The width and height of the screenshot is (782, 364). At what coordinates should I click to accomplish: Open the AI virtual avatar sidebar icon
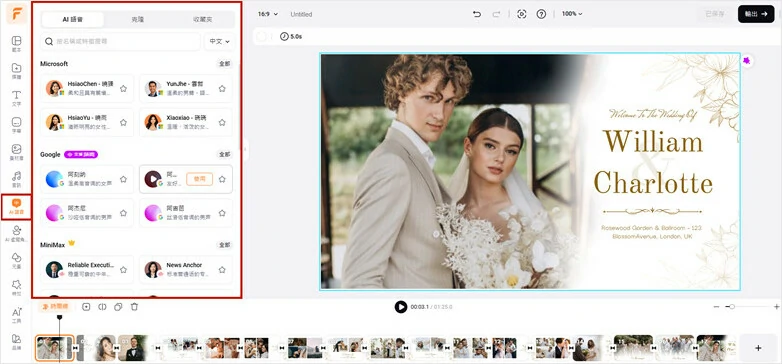point(16,233)
